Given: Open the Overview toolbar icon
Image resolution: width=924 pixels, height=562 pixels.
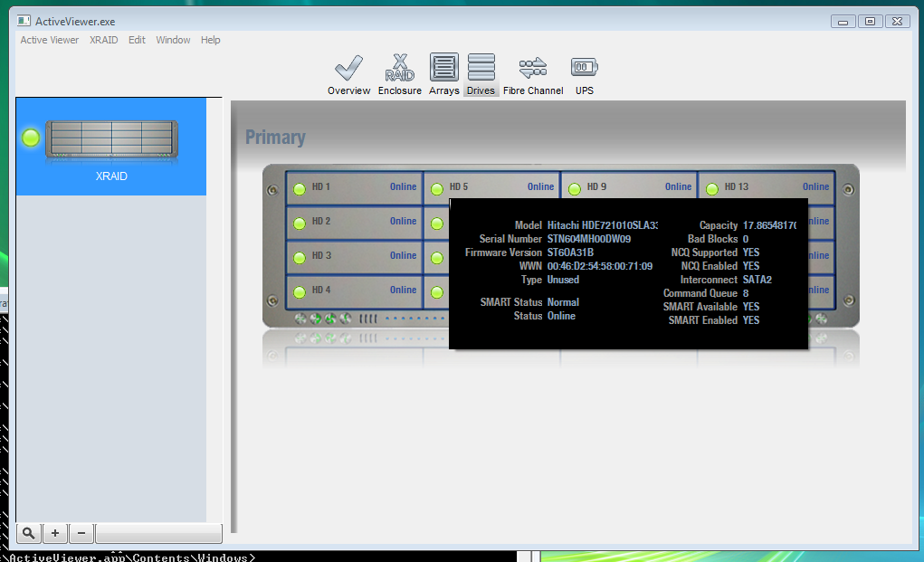Looking at the screenshot, I should pos(348,69).
